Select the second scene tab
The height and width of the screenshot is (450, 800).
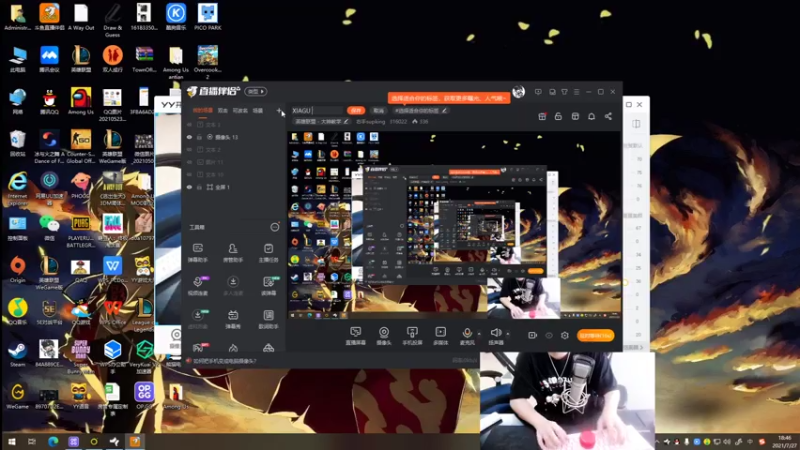point(222,110)
